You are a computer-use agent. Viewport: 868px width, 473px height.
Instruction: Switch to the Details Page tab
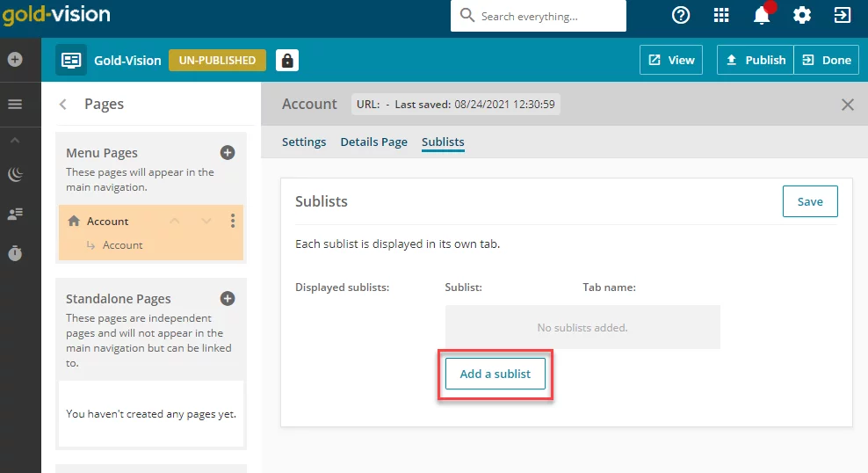(x=373, y=142)
